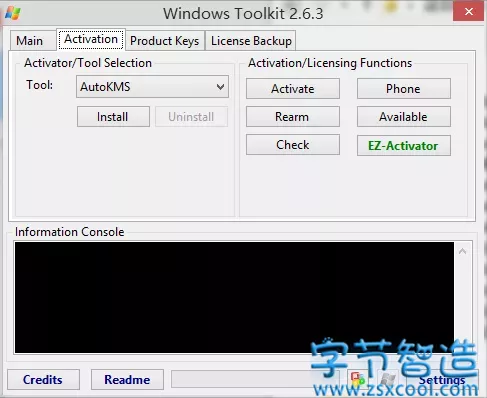Screen dimensions: 487x398
Task: Open the Tool dropdown showing AutoKMS
Action: click(152, 87)
